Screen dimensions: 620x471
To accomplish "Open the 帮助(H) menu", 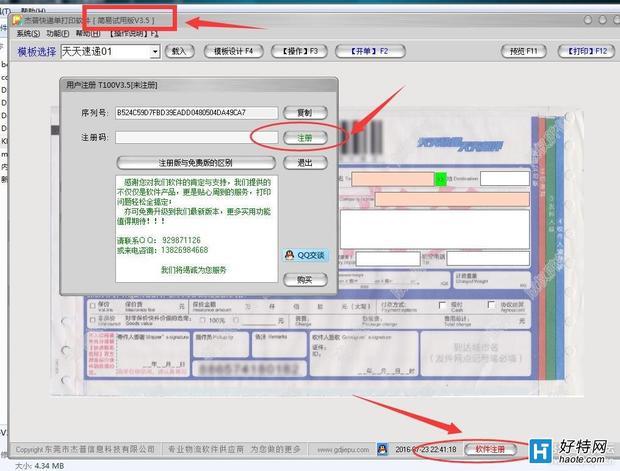I will [x=87, y=34].
